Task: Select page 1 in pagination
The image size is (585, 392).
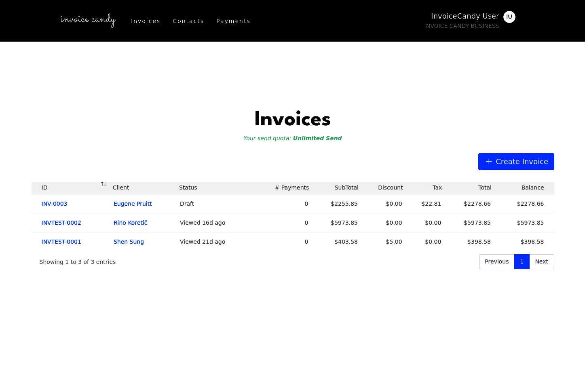Action: tap(522, 261)
